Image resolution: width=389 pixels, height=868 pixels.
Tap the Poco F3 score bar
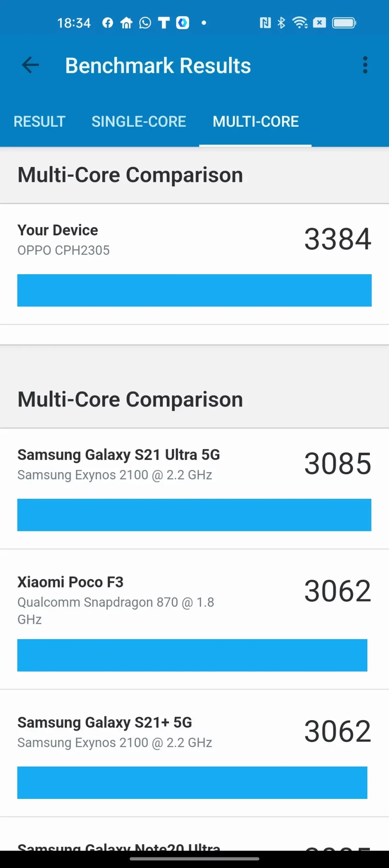192,655
